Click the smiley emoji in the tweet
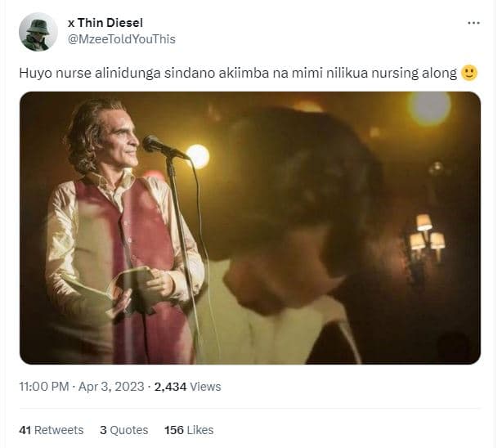The width and height of the screenshot is (502, 448). click(x=469, y=73)
